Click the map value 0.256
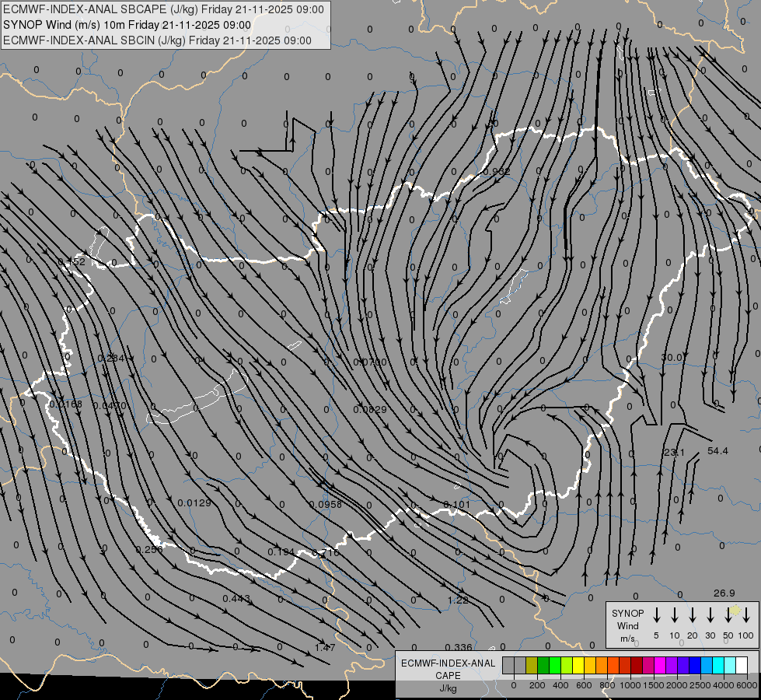 click(149, 549)
